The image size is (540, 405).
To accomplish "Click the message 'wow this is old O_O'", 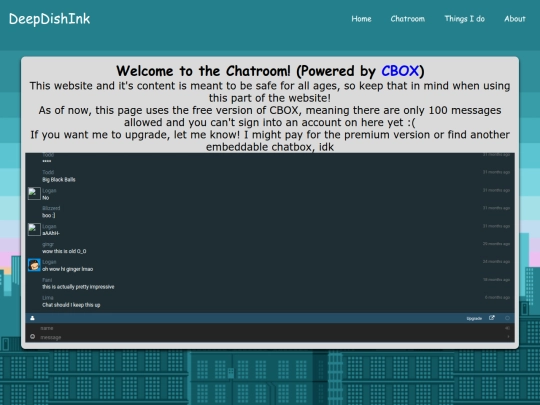I will [64, 251].
